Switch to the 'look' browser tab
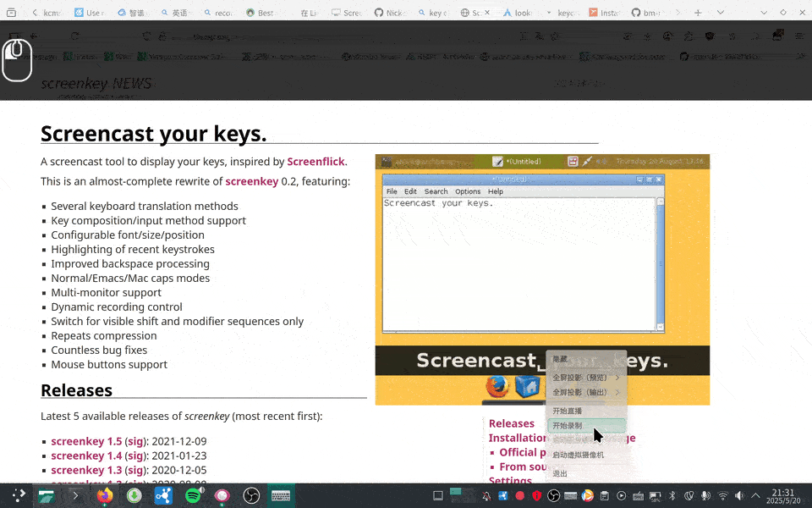Screen dimensions: 812x508 pyautogui.click(x=518, y=13)
